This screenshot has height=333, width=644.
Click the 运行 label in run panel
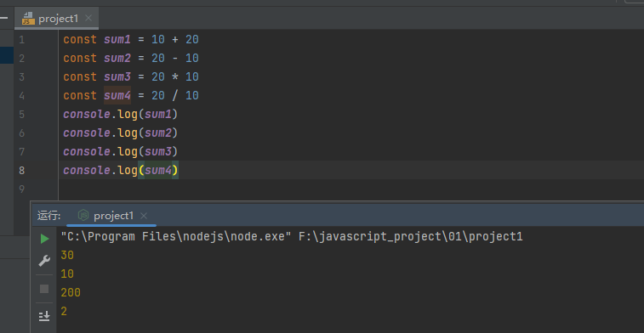pyautogui.click(x=48, y=216)
